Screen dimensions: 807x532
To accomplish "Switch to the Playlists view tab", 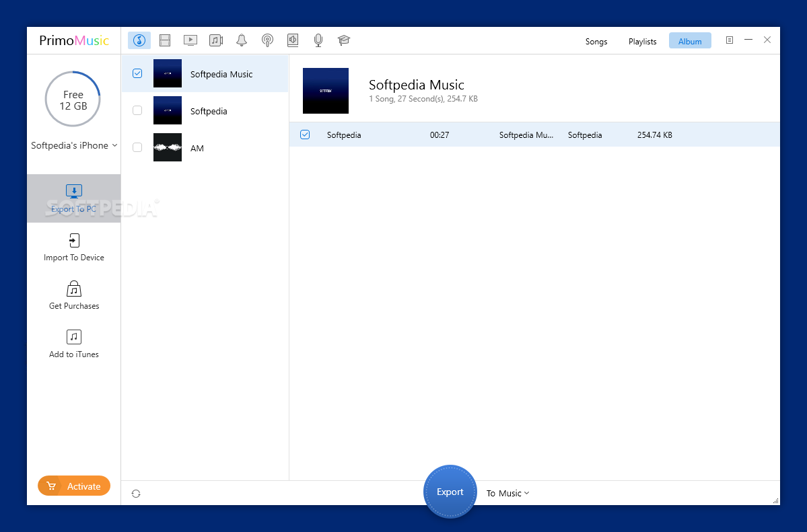I will 642,41.
